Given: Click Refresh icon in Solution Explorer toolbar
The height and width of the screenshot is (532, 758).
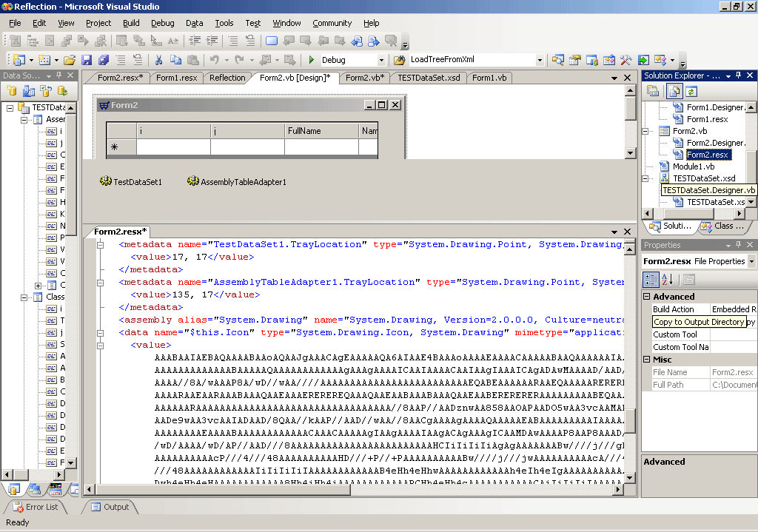Looking at the screenshot, I should coord(691,91).
